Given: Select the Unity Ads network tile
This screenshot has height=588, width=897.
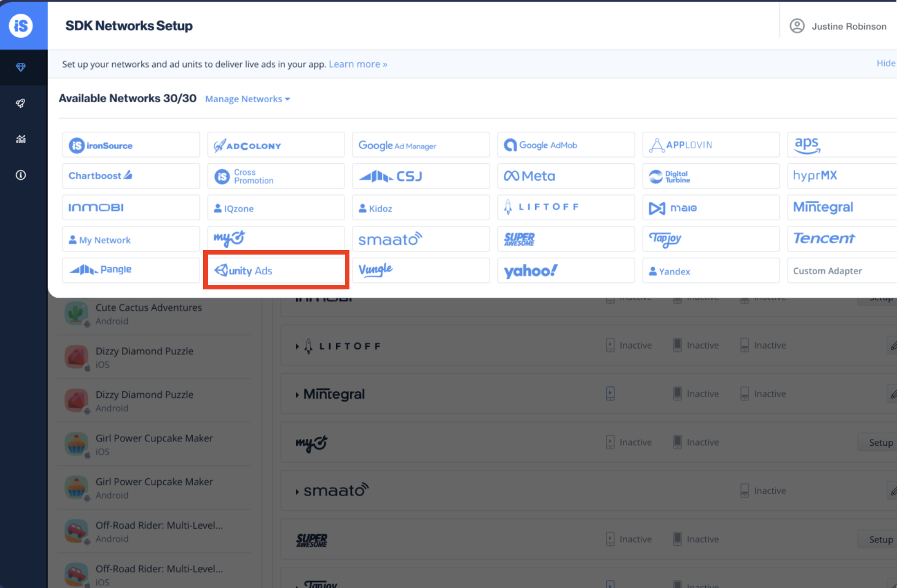Looking at the screenshot, I should [x=276, y=270].
